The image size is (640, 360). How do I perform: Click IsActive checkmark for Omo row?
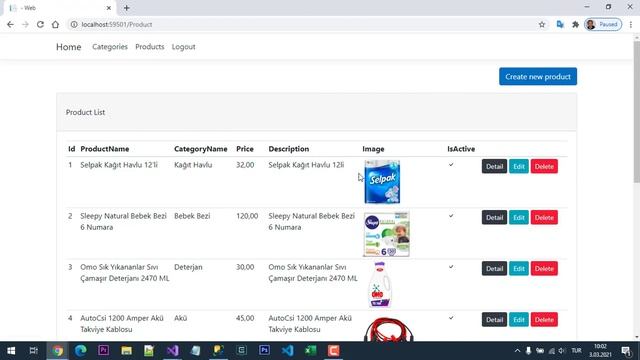(x=451, y=267)
